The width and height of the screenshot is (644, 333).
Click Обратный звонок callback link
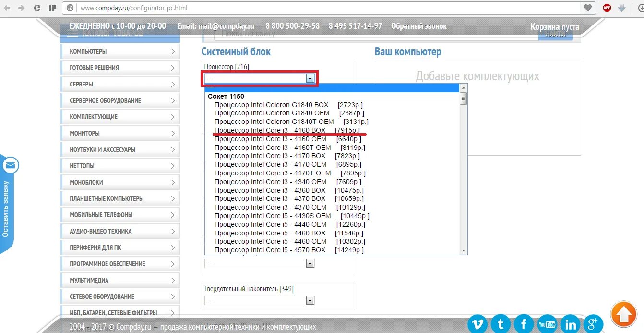(418, 26)
